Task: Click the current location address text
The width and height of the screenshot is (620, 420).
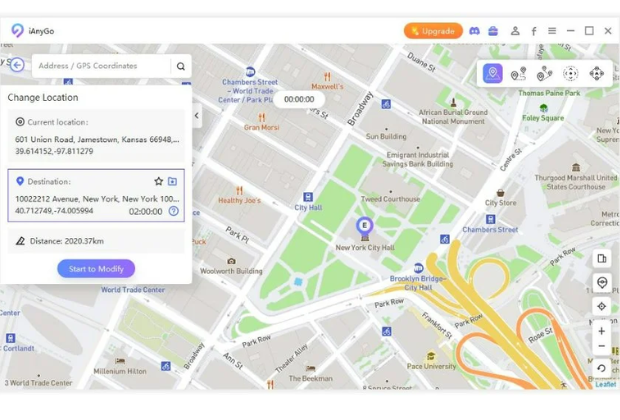Action: coord(97,139)
